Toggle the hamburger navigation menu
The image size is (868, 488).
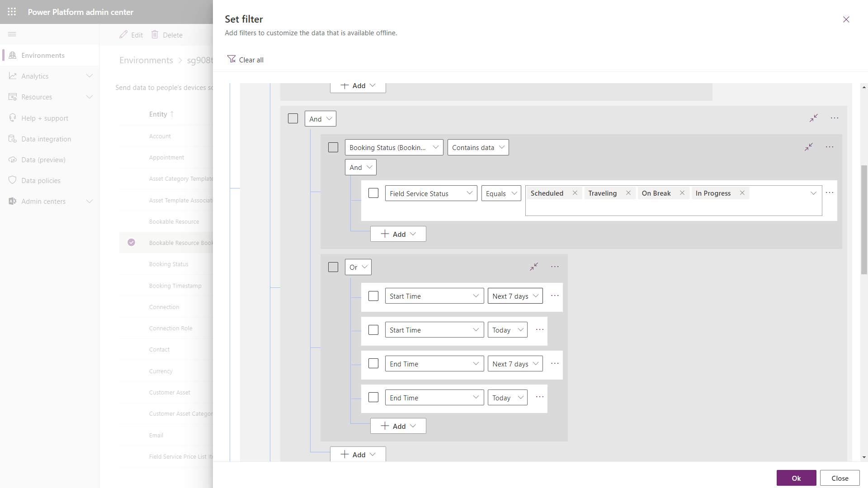[12, 34]
